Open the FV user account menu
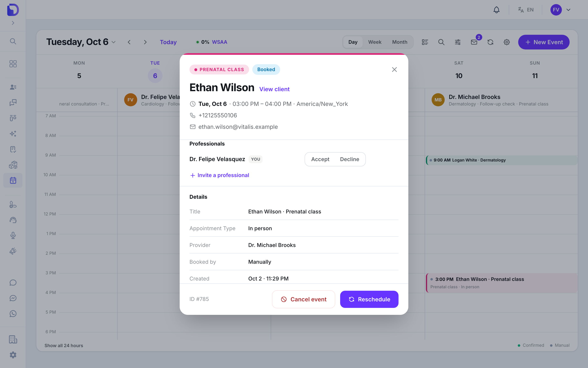This screenshot has width=588, height=368. click(x=561, y=10)
